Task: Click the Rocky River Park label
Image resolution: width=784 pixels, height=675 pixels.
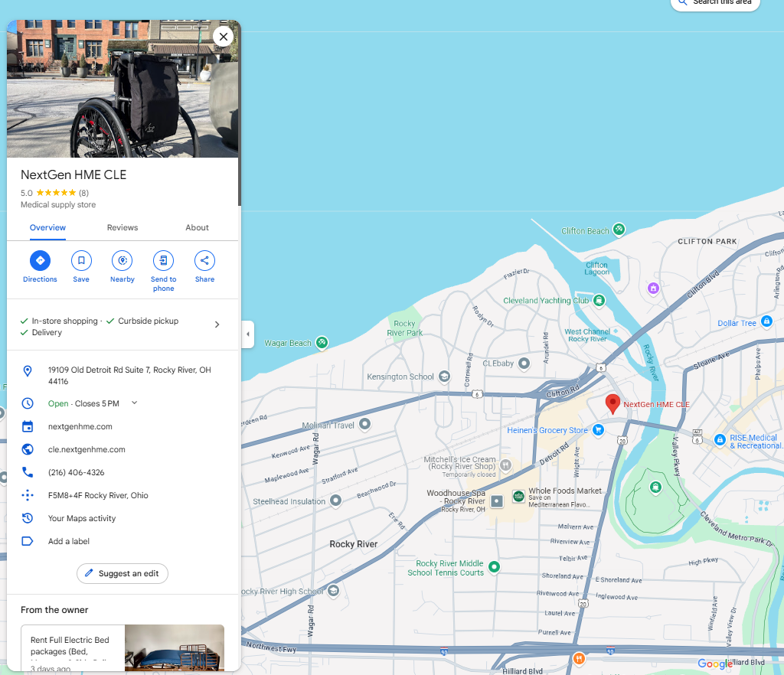Action: (x=404, y=328)
